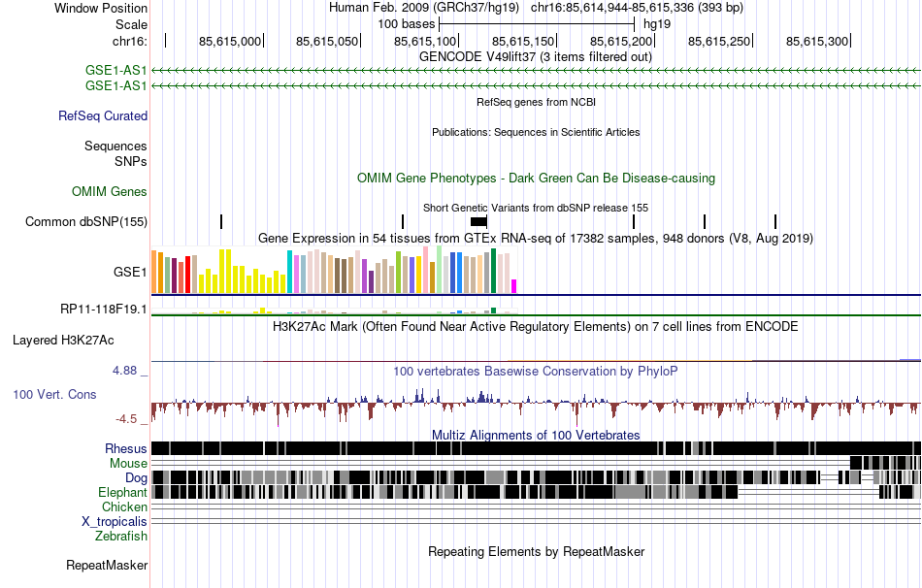Select the Dog alignment label

136,477
